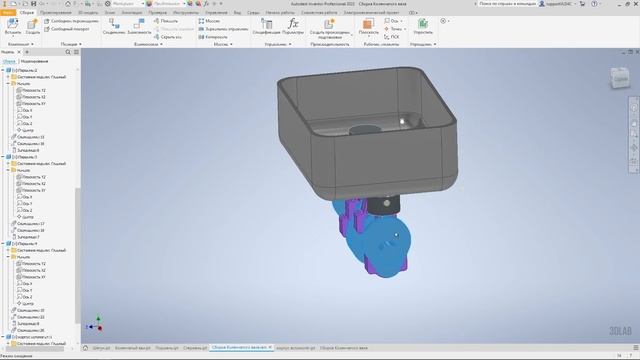This screenshot has width=640, height=360.
Task: Open the Спецификация bill of materials
Action: coord(266,26)
